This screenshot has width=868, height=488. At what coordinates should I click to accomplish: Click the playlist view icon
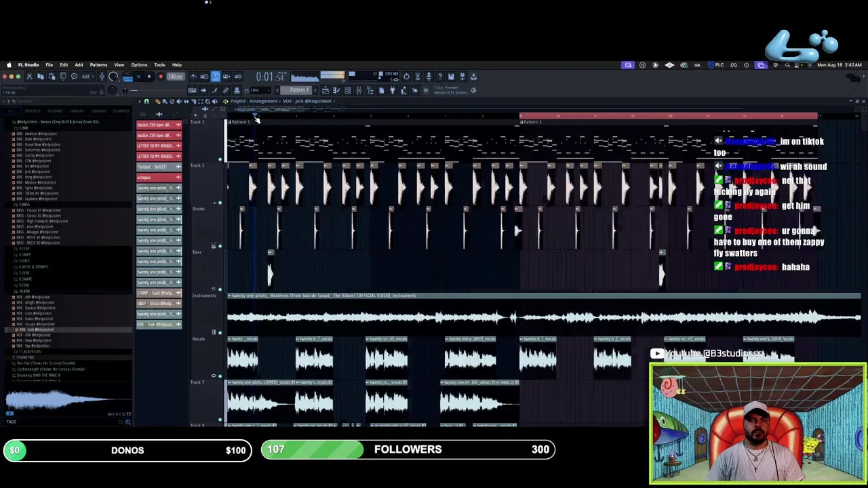coord(325,90)
